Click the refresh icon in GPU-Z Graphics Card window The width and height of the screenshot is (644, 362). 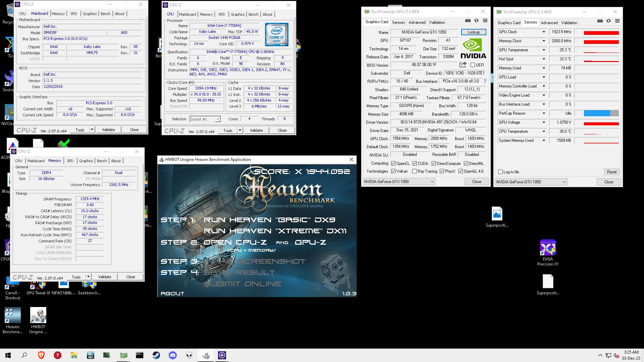[x=476, y=21]
